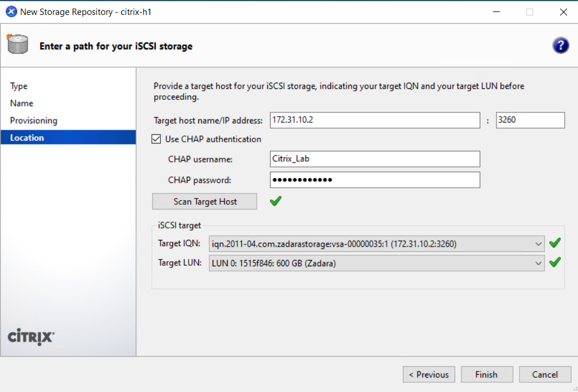Click Finish to create the repository
The width and height of the screenshot is (578, 392).
(487, 374)
